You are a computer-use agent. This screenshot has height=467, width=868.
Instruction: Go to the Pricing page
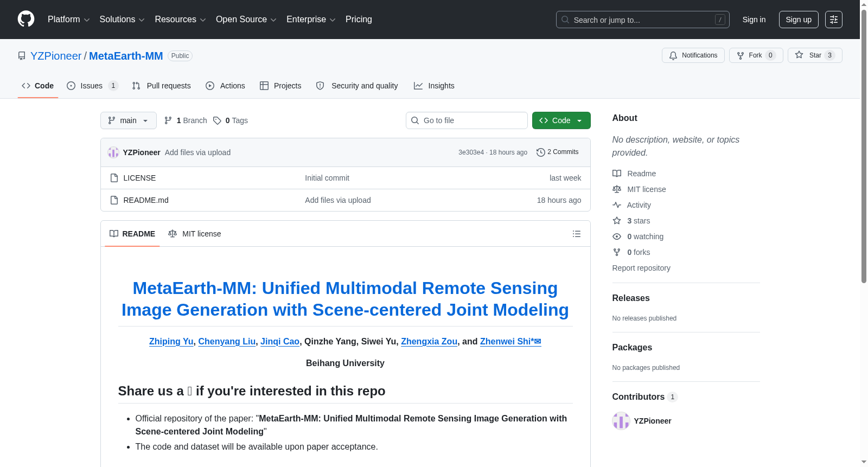pyautogui.click(x=359, y=20)
